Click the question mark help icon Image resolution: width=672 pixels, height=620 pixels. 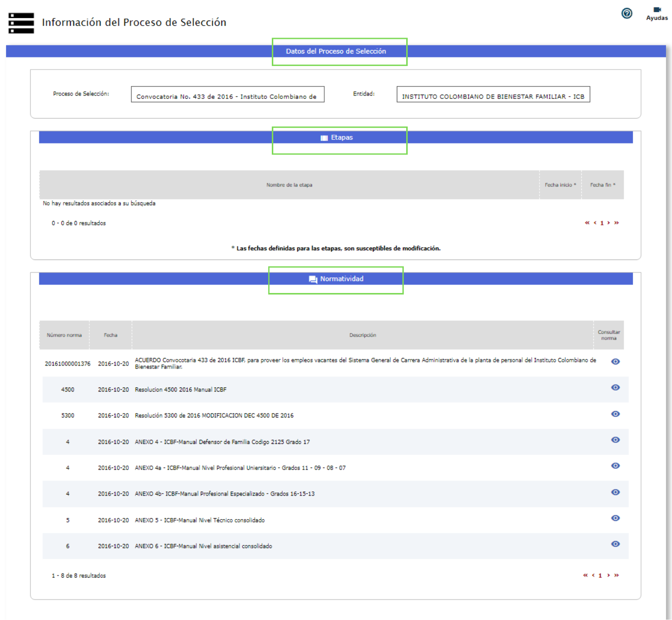[627, 13]
